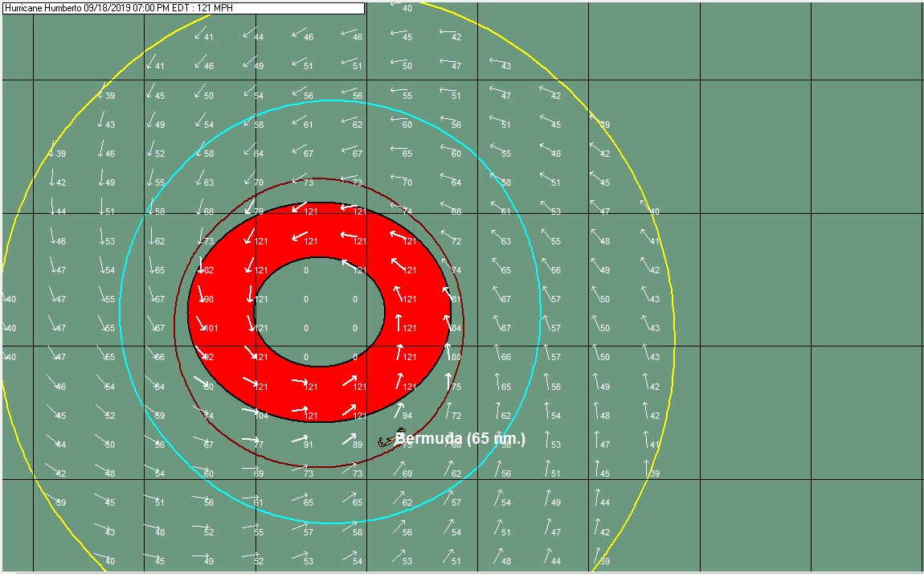
Task: Select the 104 mph wind value
Action: pyautogui.click(x=261, y=416)
